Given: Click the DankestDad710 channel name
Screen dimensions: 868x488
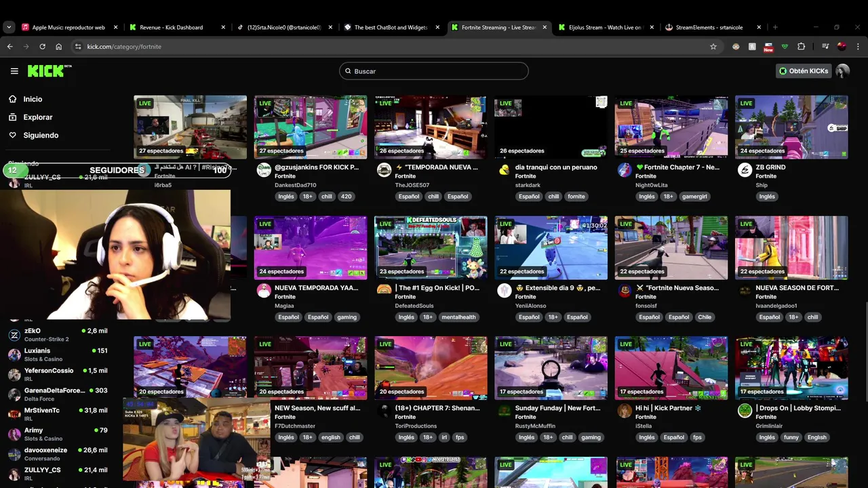Looking at the screenshot, I should point(295,185).
